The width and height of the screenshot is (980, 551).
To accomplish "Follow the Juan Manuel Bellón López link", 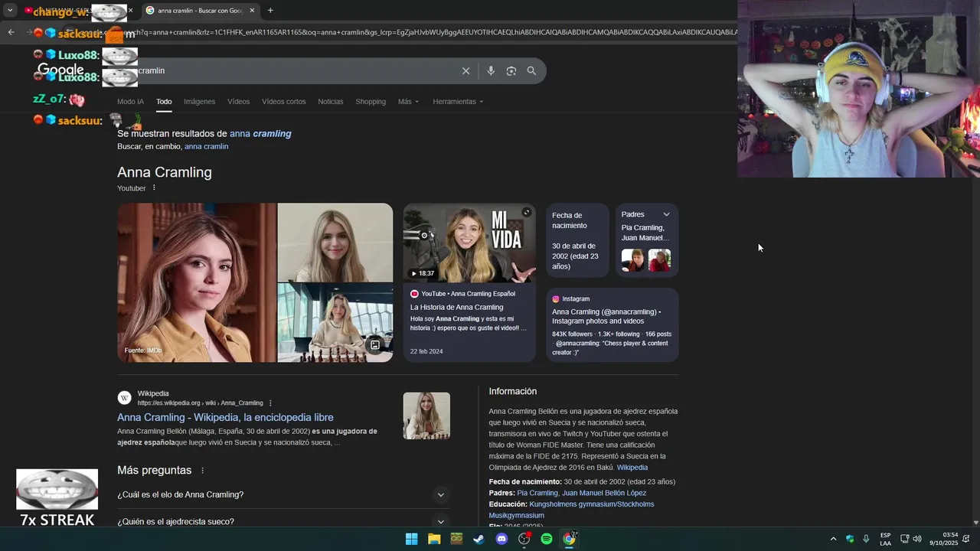I will tap(604, 494).
